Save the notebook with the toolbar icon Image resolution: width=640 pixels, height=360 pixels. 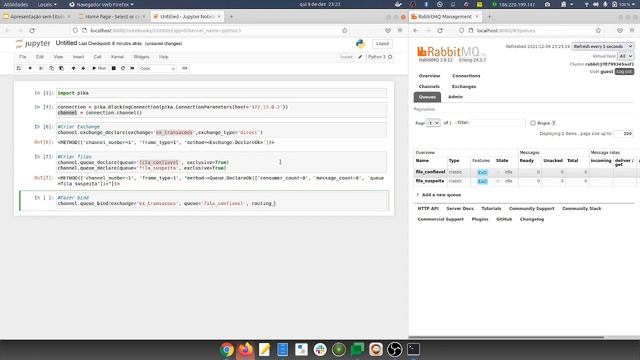tap(19, 69)
